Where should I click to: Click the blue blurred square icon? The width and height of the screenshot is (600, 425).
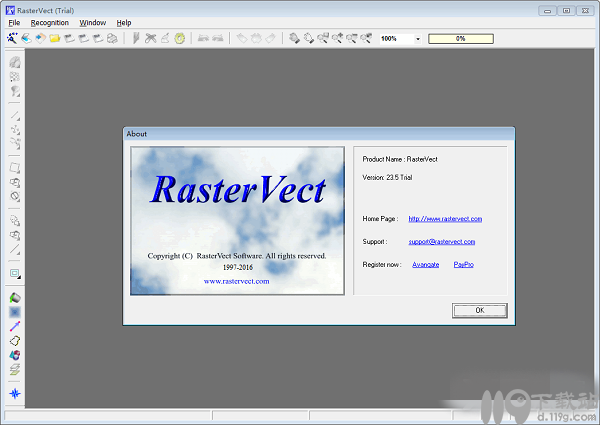[15, 312]
